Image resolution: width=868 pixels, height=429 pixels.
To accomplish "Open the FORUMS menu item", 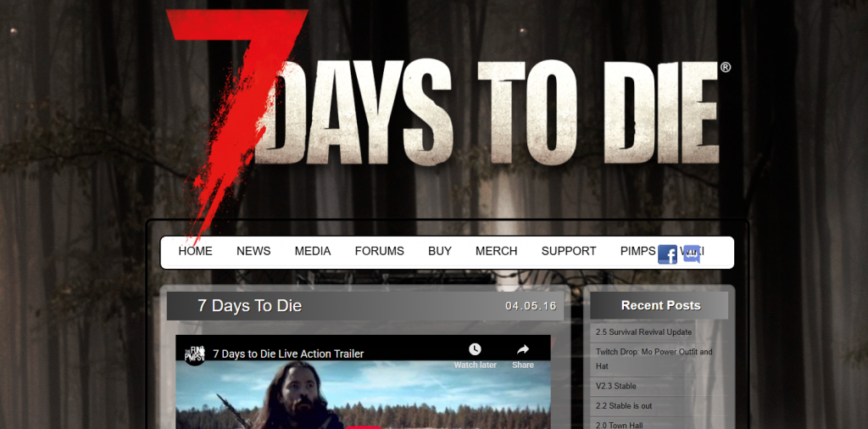I will coord(379,251).
